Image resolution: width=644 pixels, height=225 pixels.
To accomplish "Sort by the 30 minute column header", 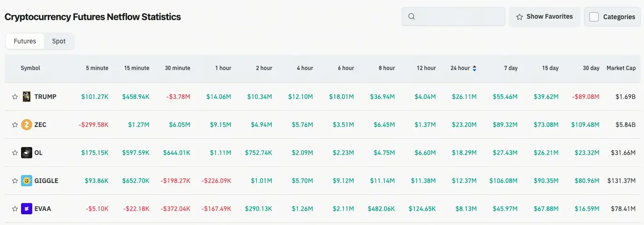I will (x=178, y=68).
